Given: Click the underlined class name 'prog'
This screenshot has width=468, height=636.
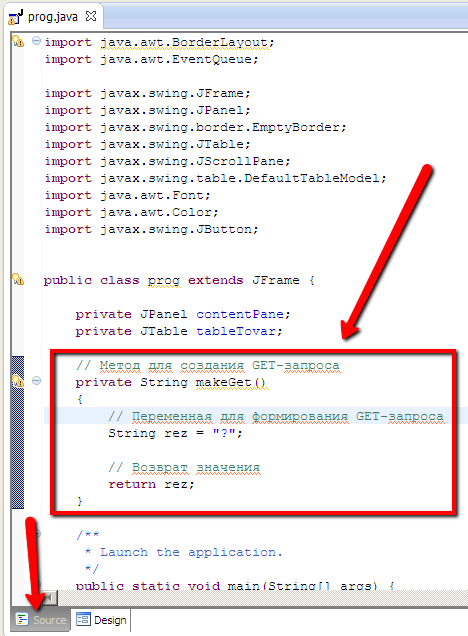Looking at the screenshot, I should [x=163, y=281].
